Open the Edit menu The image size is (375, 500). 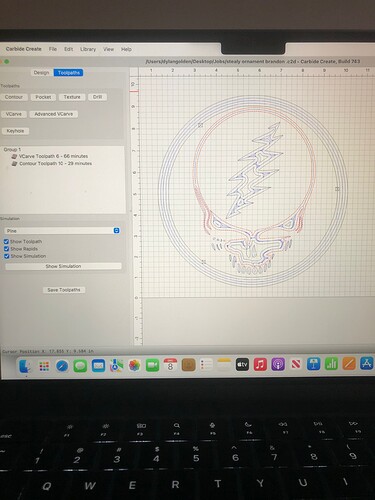pyautogui.click(x=68, y=49)
